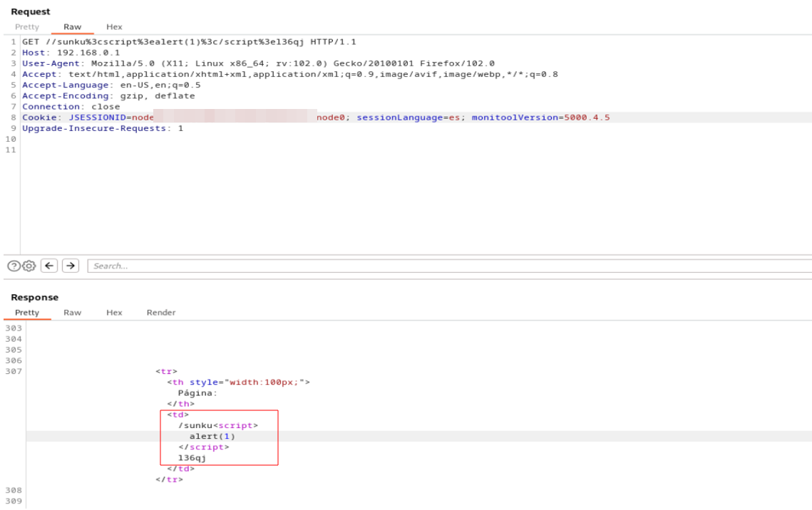812x510 pixels.
Task: Select the Request Raw tab
Action: click(73, 27)
